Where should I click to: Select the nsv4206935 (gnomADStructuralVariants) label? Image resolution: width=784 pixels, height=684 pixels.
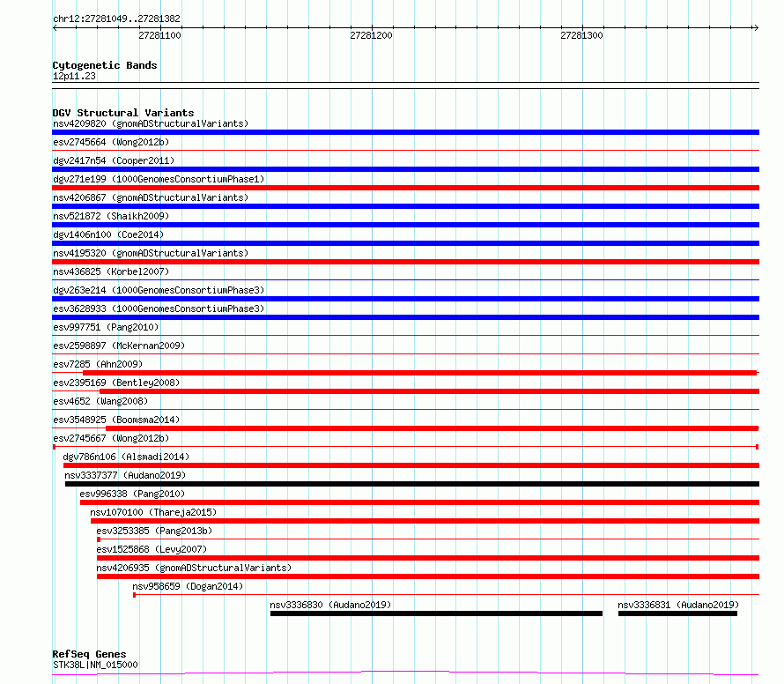[194, 568]
